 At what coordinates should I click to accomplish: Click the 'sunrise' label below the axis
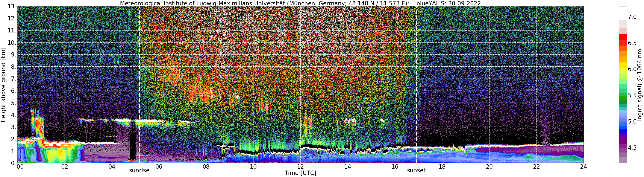[x=139, y=171]
